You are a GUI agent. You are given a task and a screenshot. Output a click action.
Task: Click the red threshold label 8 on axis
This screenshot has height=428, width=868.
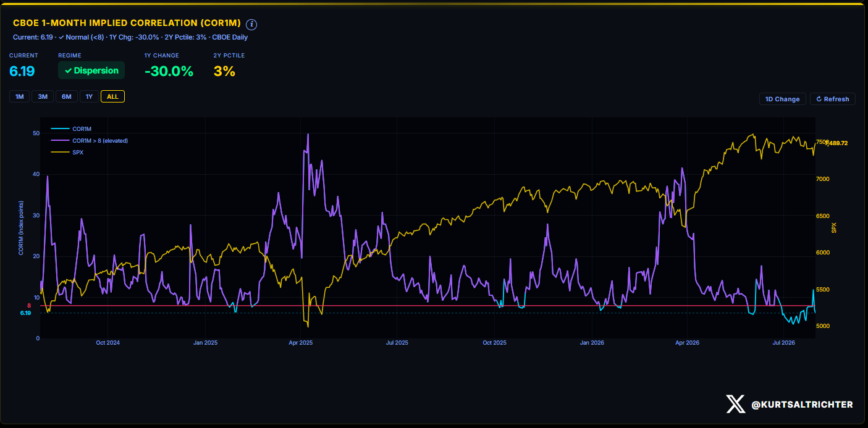tap(29, 306)
